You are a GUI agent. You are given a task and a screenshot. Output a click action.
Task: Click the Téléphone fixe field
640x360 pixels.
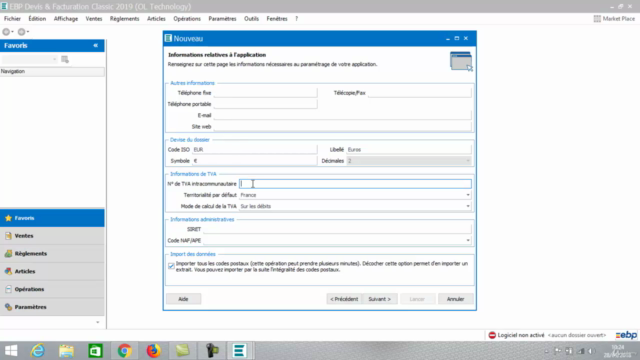coord(265,93)
